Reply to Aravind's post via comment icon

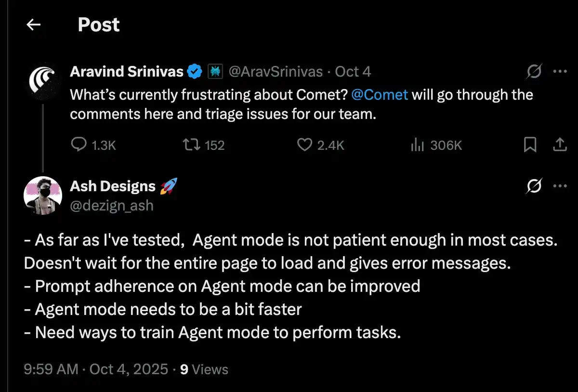79,144
